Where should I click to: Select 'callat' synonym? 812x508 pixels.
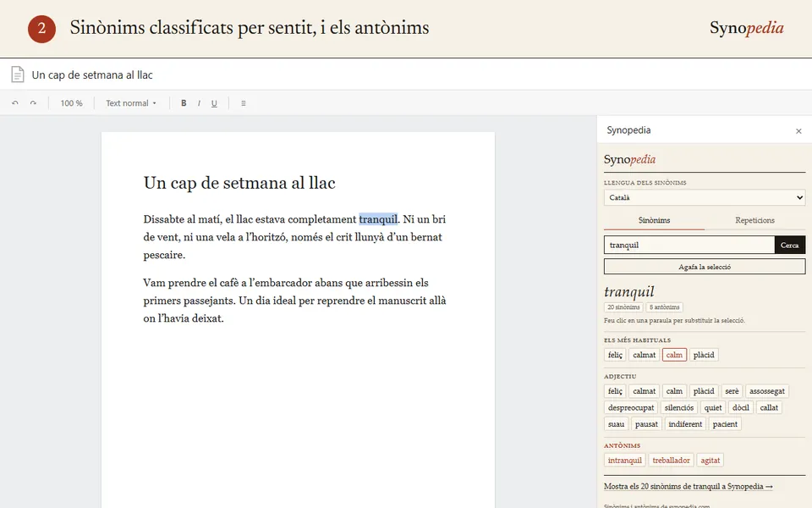[769, 407]
